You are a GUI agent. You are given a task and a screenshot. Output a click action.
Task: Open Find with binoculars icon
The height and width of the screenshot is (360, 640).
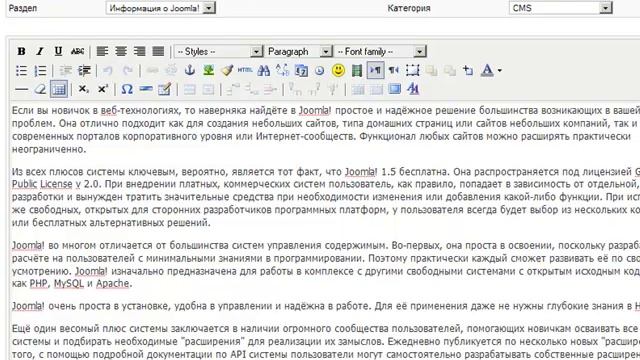[x=264, y=71]
